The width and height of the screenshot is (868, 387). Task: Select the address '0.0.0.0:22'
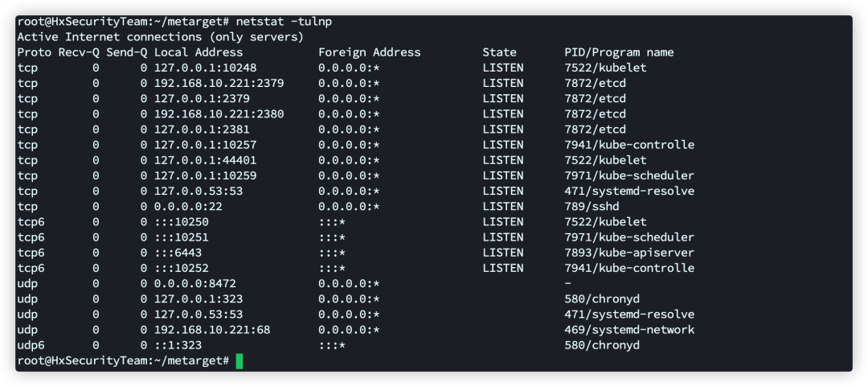tap(187, 206)
